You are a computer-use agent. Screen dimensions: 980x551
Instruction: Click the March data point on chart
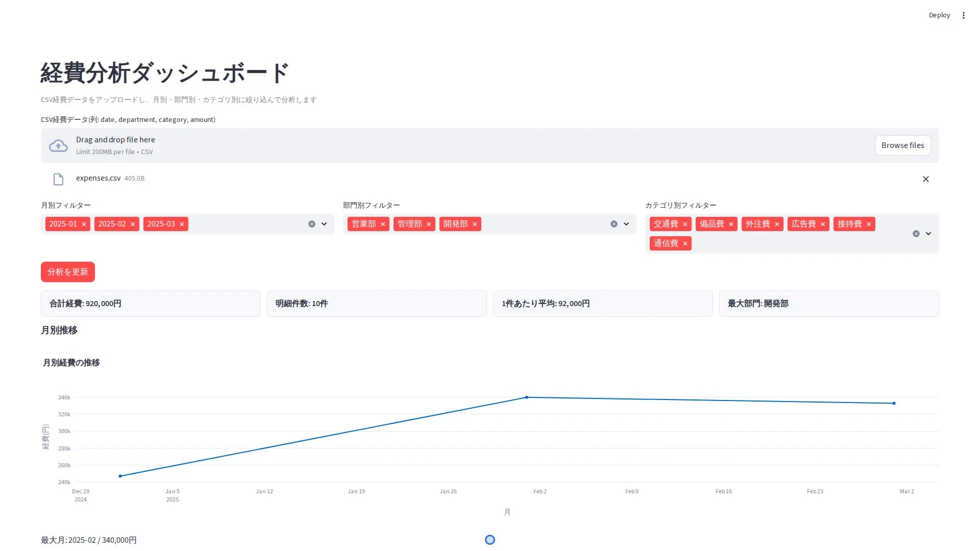[x=894, y=404]
